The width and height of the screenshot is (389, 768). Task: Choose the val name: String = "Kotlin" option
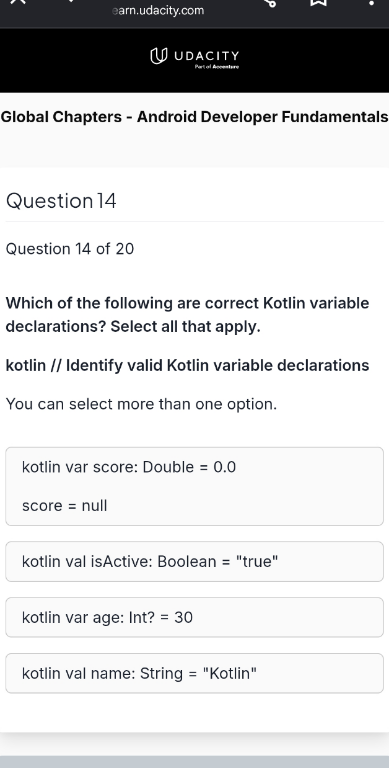[x=194, y=673]
